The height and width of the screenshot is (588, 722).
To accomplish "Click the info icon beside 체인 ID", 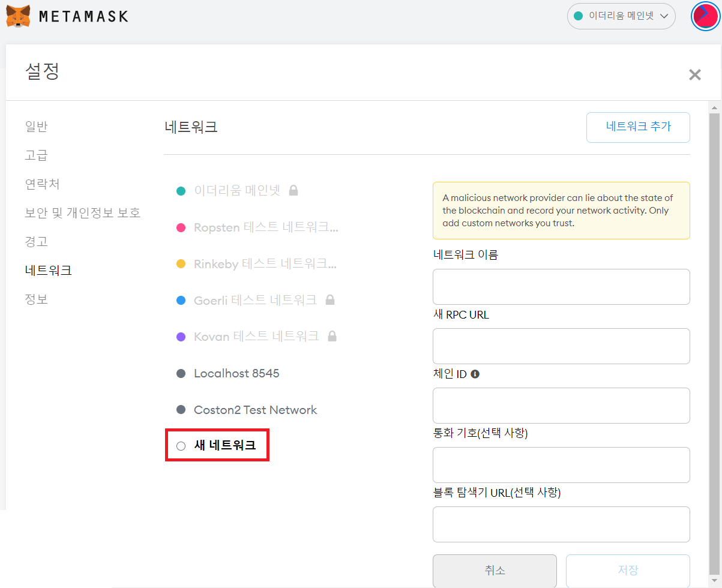I will tap(475, 374).
